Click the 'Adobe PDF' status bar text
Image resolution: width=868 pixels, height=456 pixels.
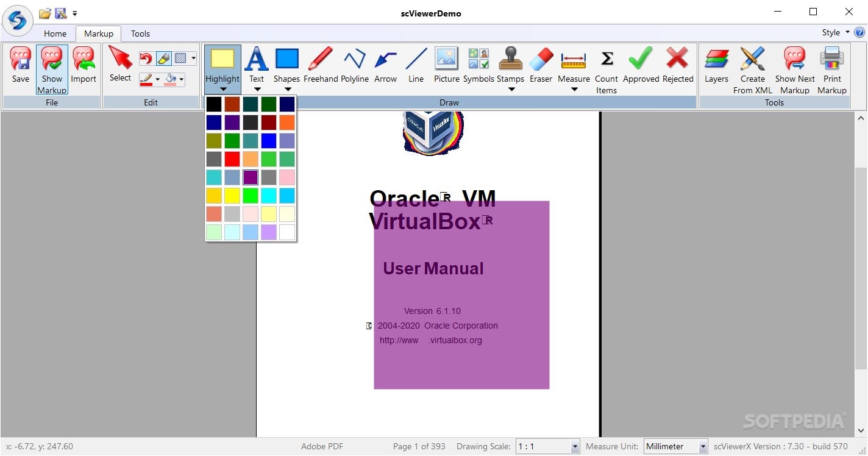pos(322,446)
